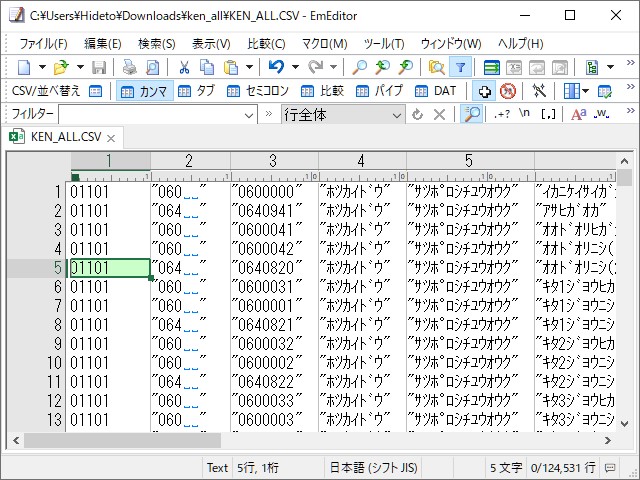Expand the undo history dropdown arrow
The height and width of the screenshot is (480, 640).
[295, 67]
